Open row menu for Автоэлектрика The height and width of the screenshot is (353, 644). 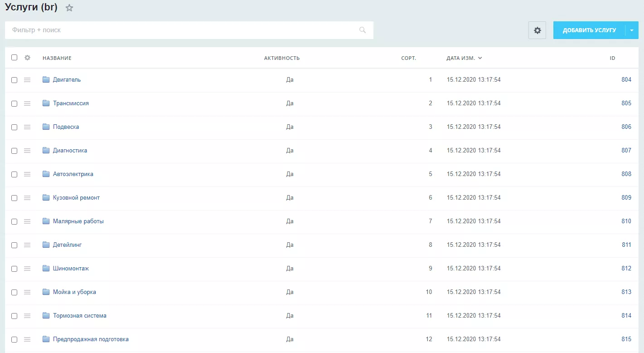[27, 174]
